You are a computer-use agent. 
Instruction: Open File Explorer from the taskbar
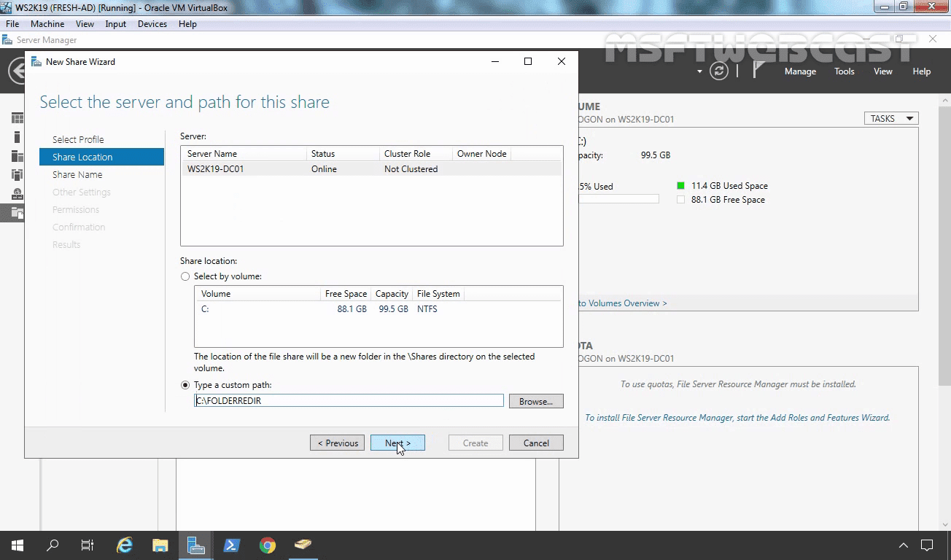click(160, 545)
